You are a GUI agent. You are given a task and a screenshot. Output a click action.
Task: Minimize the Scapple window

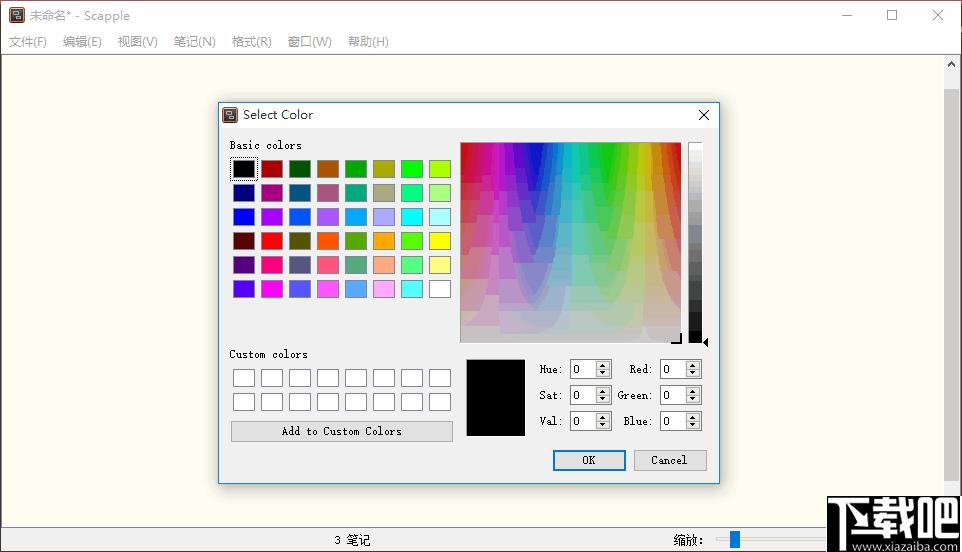(x=847, y=15)
